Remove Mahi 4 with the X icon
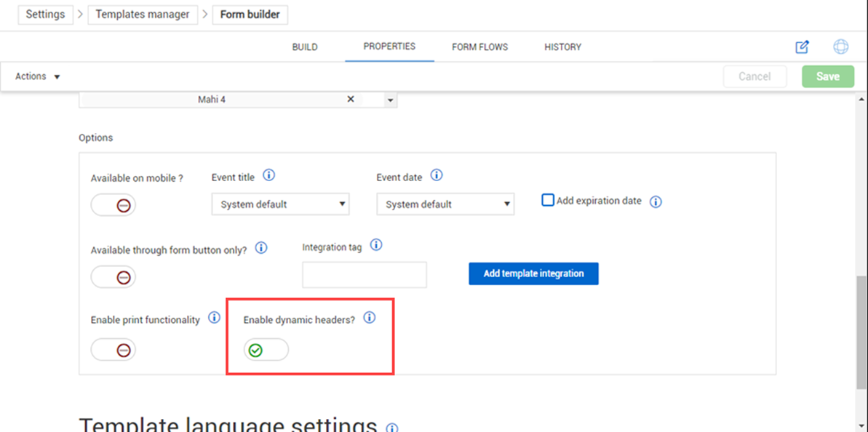 coord(351,100)
